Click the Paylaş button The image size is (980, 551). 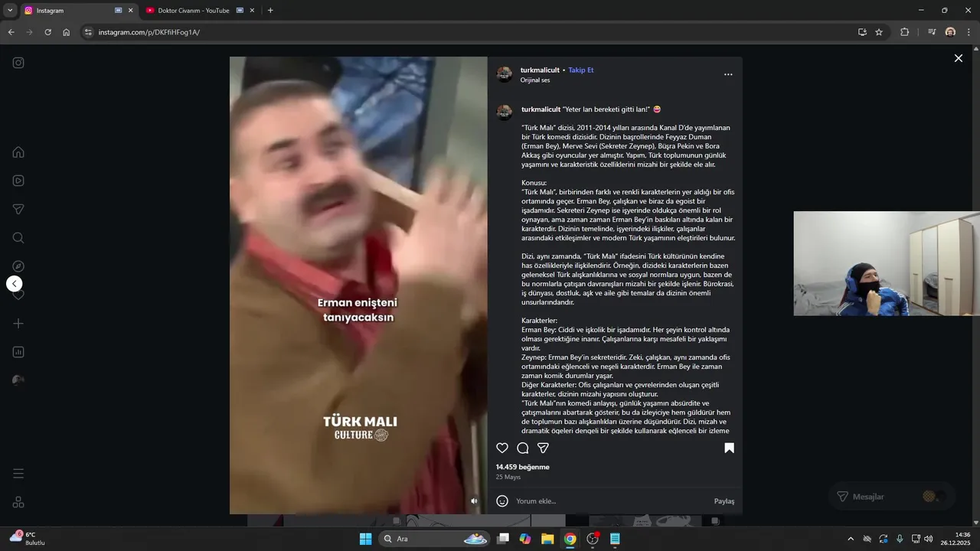[724, 501]
